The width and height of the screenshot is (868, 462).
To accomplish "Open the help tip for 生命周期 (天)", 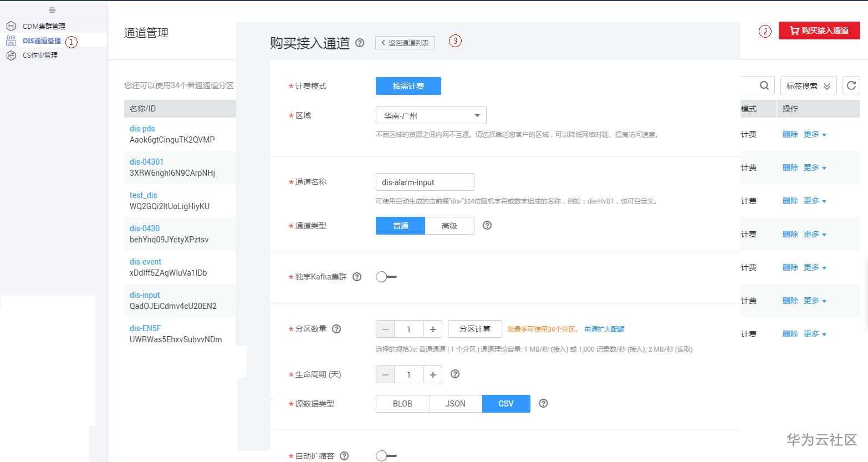I will click(455, 374).
